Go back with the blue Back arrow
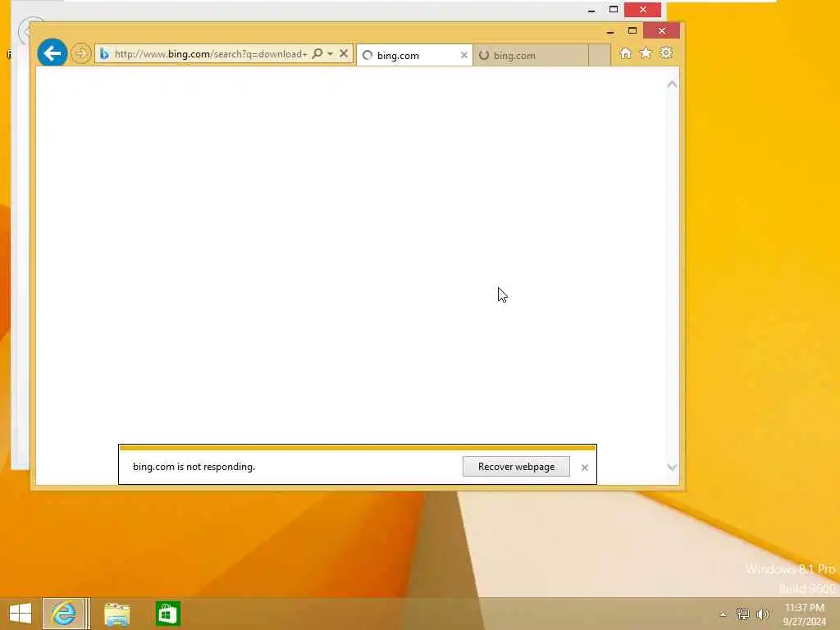 tap(52, 53)
